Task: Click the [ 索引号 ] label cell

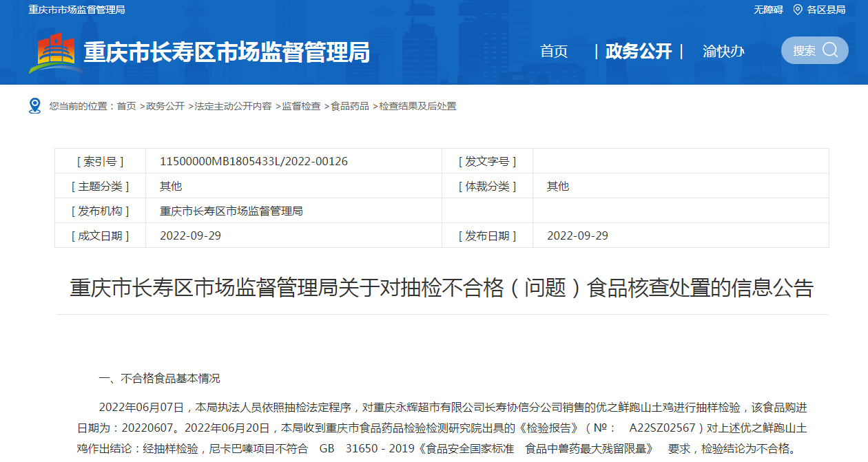Action: pos(101,161)
